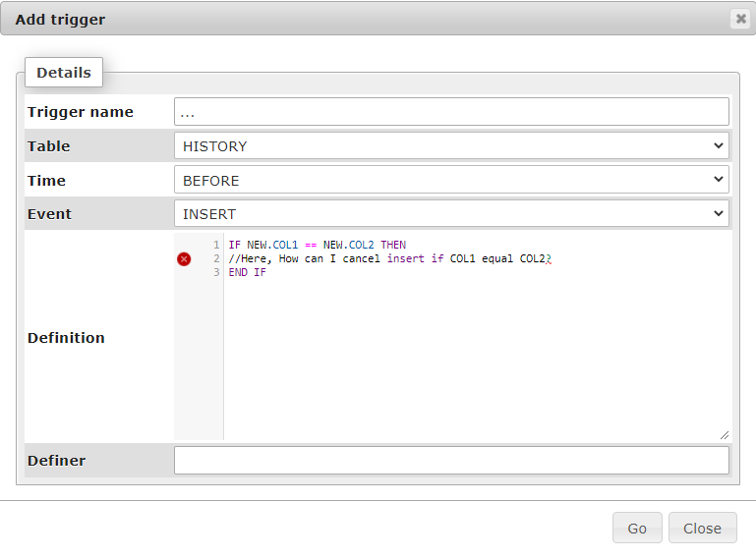Screen dimensions: 756x559
Task: Click the red error icon on line 2
Action: (x=184, y=259)
